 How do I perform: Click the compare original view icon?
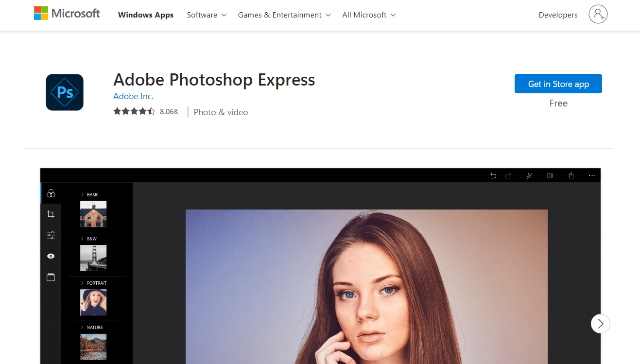(550, 175)
